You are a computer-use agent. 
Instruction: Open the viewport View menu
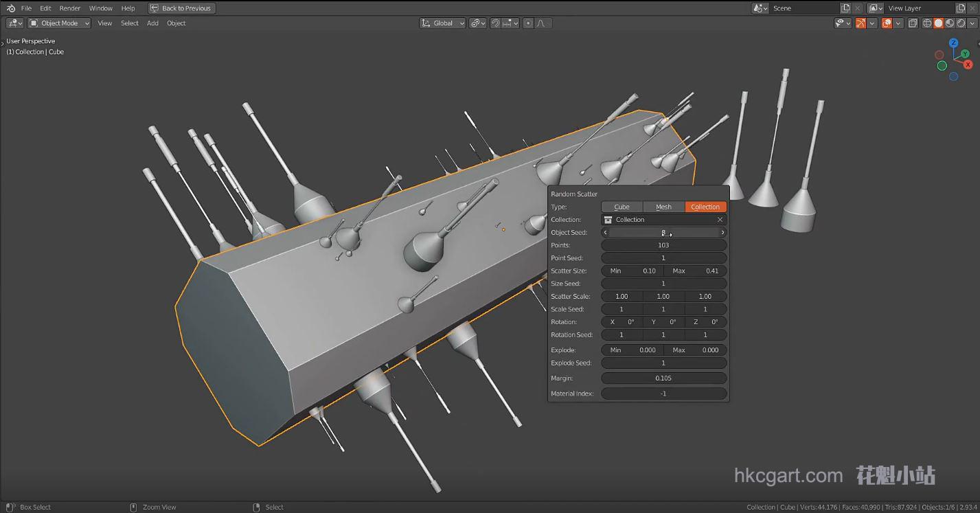(105, 23)
